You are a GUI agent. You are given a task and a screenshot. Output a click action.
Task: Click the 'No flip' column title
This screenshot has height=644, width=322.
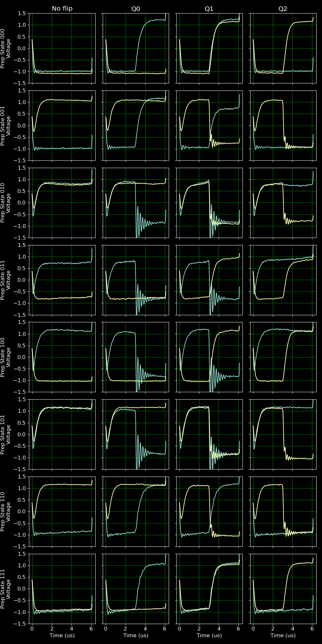click(62, 9)
